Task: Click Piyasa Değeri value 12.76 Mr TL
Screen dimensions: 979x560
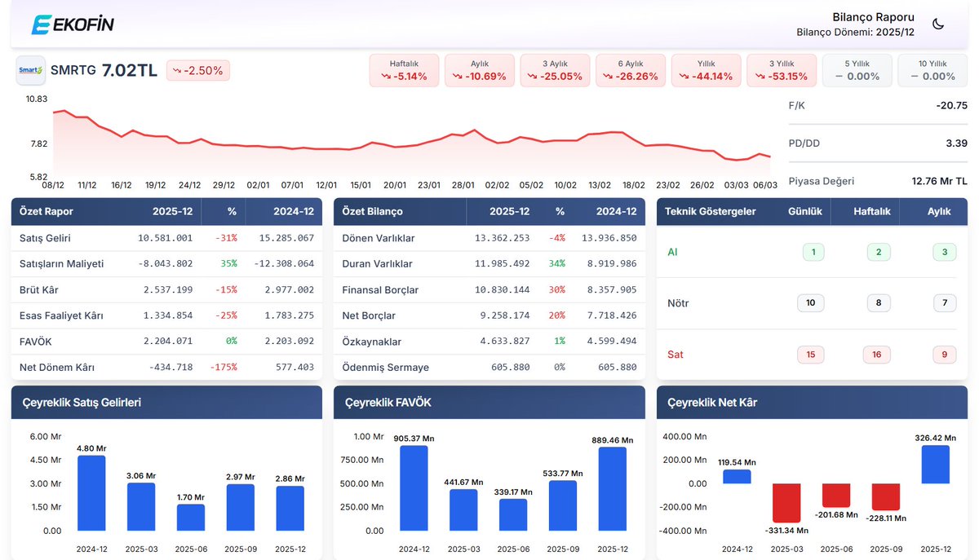Action: [940, 181]
